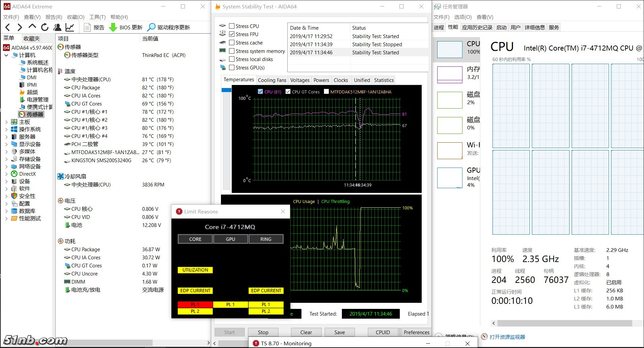Expand the 显示设备 tree node

point(6,144)
